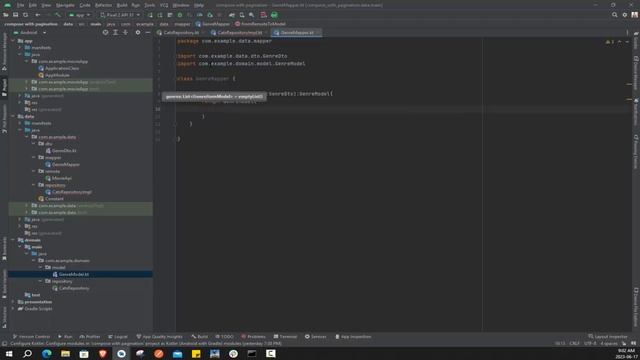Click the Search Everywhere magnifier icon
This screenshot has width=640, height=360.
614,15
